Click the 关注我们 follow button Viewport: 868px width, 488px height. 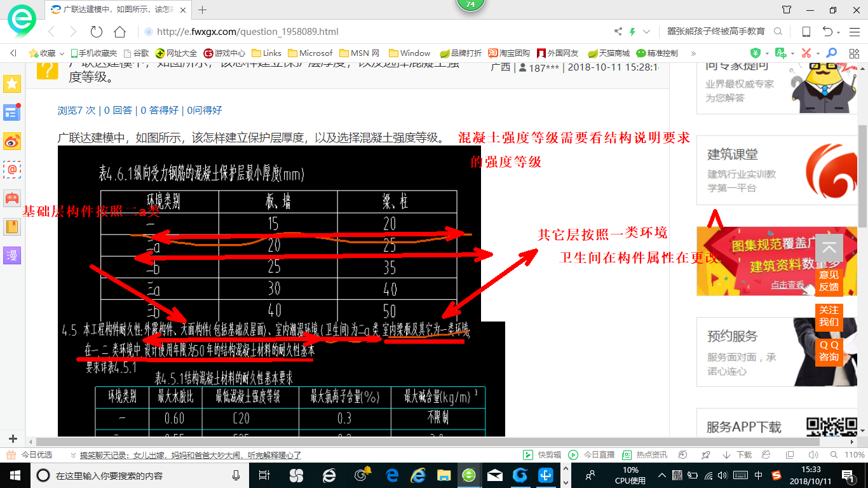coord(829,316)
